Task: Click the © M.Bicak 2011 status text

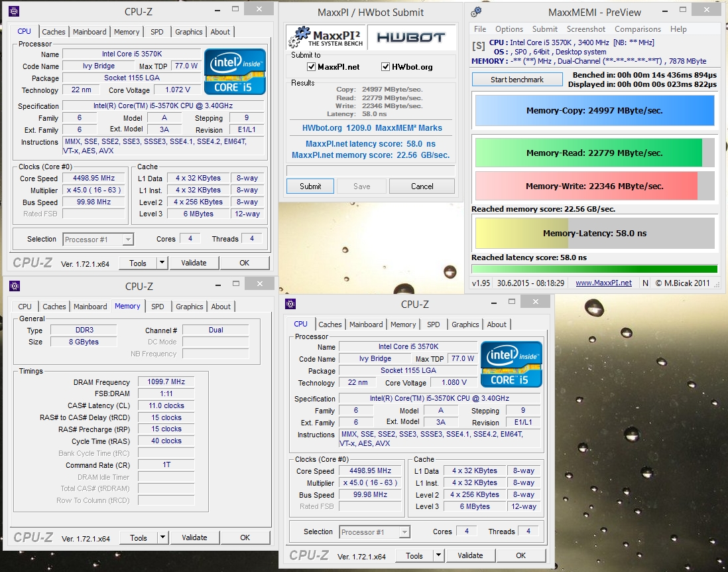Action: click(682, 283)
